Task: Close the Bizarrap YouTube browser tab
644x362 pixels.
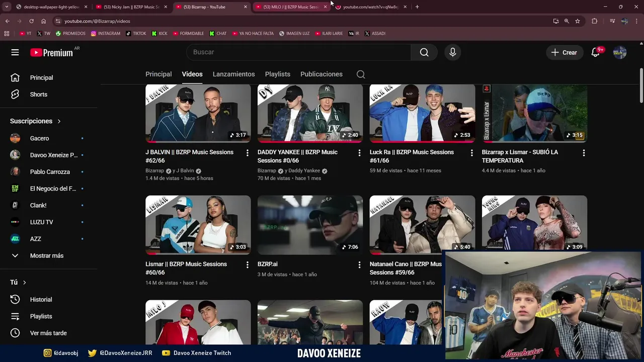Action: click(x=246, y=7)
